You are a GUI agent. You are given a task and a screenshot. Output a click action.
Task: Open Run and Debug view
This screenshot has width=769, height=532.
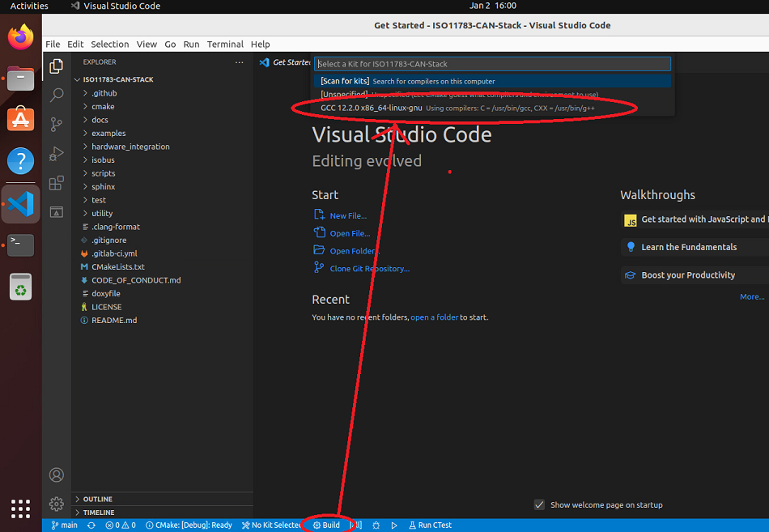(57, 154)
